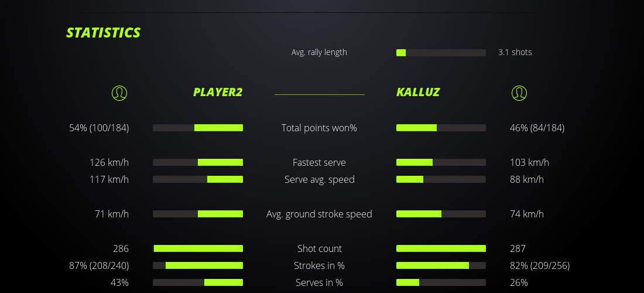
Task: Click KALLUZ's ground stroke speed bar
Action: (441, 214)
